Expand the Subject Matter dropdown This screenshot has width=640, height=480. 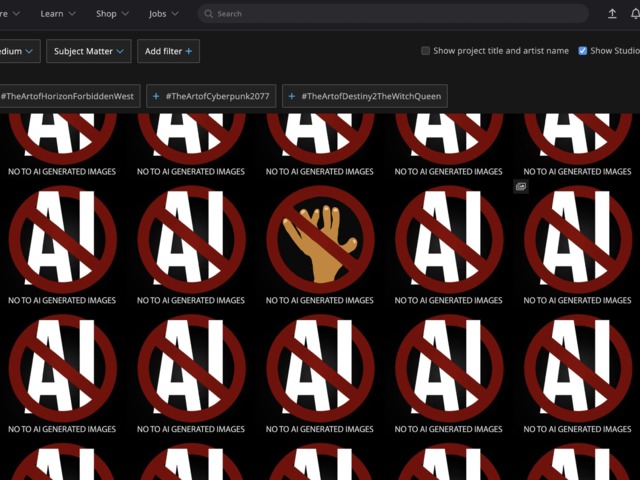point(89,51)
